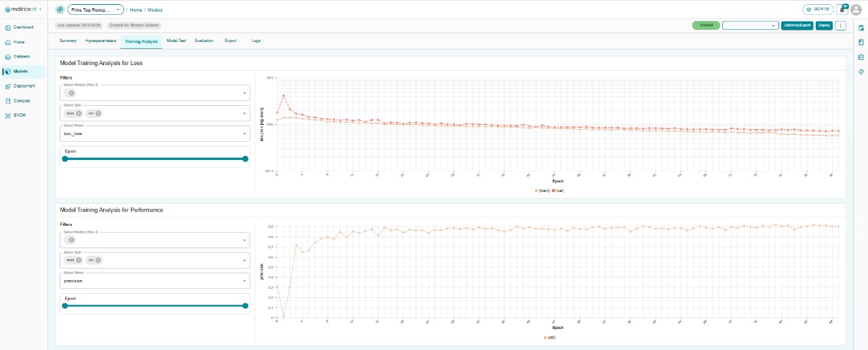Screen dimensions: 868x350
Task: Remove the val split chip in Loss filters
Action: pyautogui.click(x=98, y=113)
